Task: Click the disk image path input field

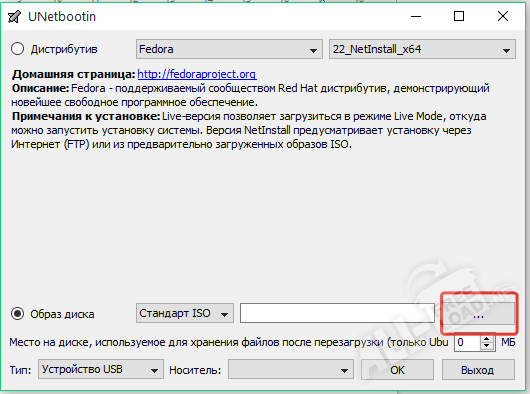Action: coord(337,313)
